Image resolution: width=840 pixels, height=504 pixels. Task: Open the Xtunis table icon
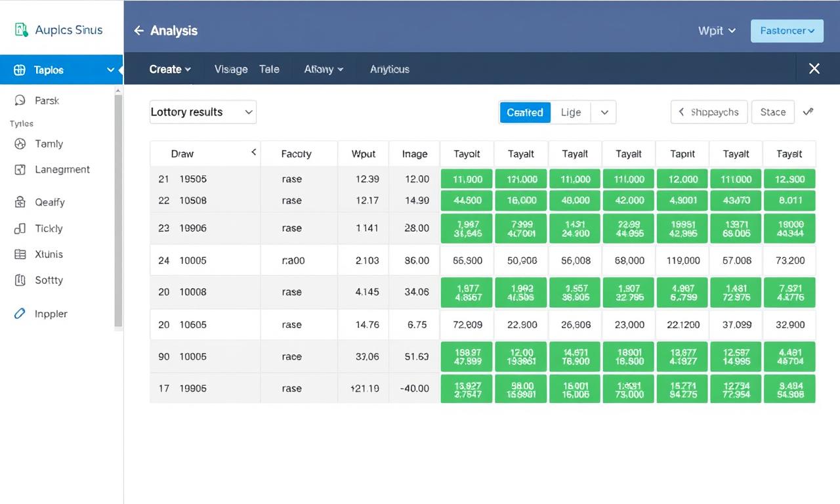point(20,254)
